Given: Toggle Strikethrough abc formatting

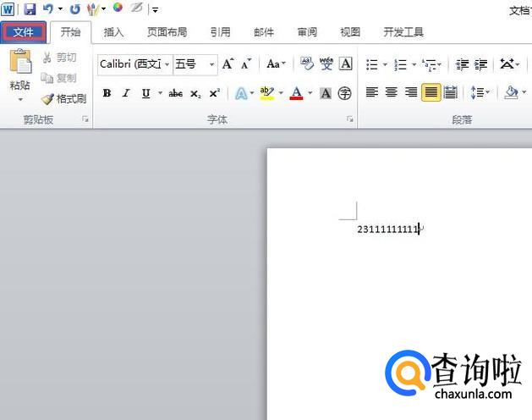Looking at the screenshot, I should [175, 93].
